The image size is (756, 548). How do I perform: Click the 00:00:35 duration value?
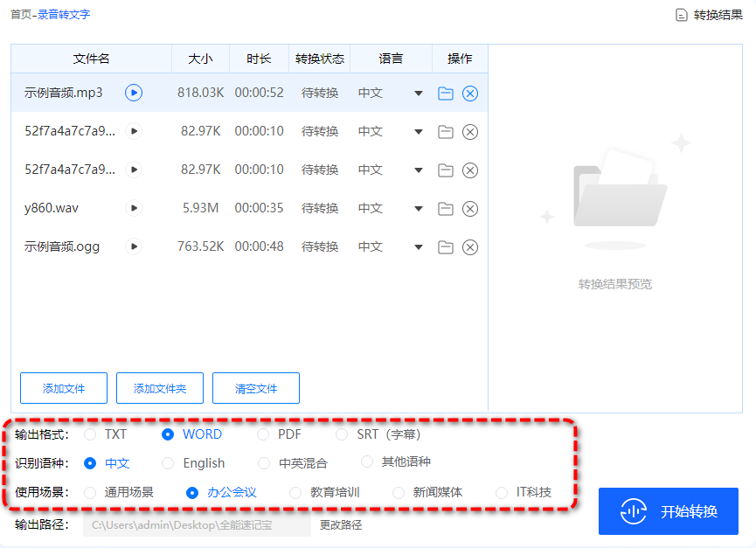[259, 208]
